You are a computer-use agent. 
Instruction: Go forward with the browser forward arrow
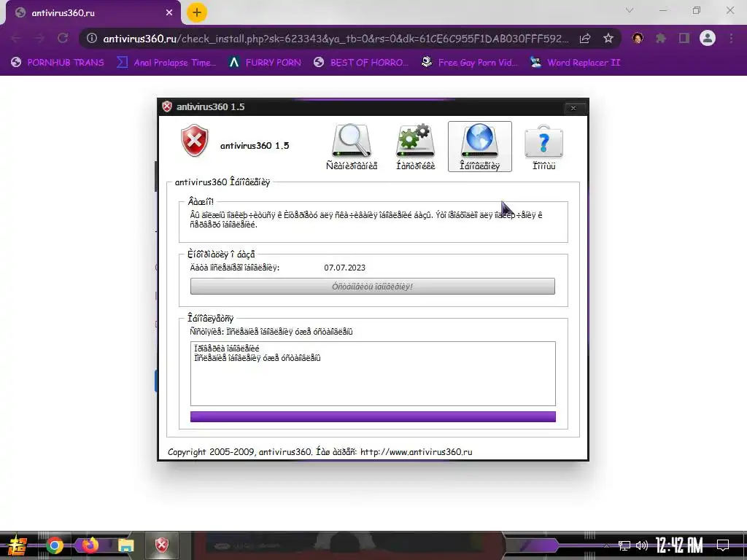(x=39, y=38)
